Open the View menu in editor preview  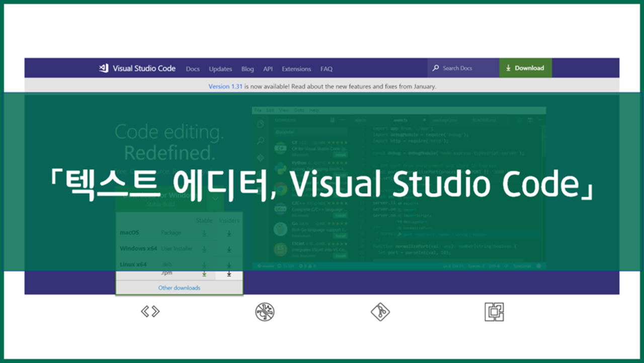pos(284,110)
